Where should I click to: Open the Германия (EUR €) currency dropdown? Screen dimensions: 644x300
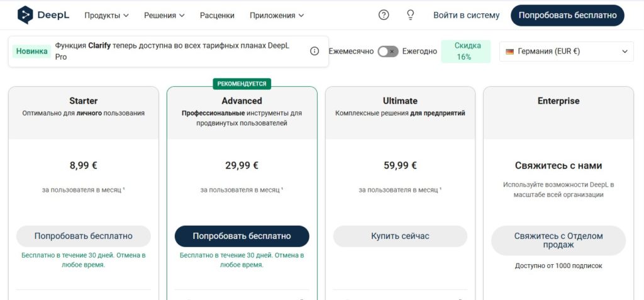pos(567,52)
